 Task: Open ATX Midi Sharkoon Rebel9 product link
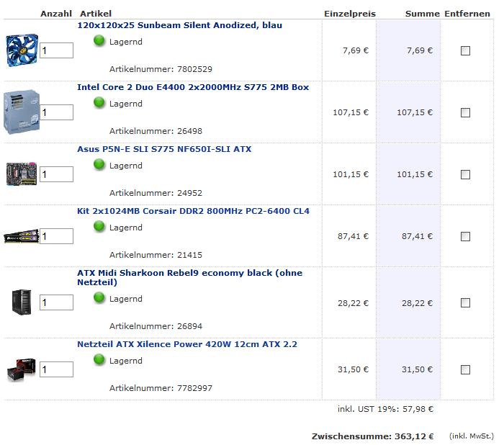pyautogui.click(x=189, y=277)
